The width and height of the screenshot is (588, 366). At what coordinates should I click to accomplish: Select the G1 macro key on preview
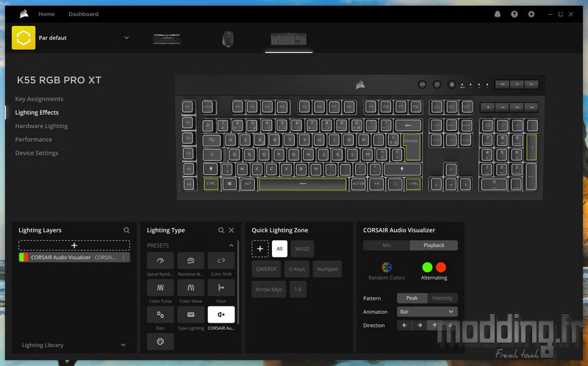[x=188, y=107]
